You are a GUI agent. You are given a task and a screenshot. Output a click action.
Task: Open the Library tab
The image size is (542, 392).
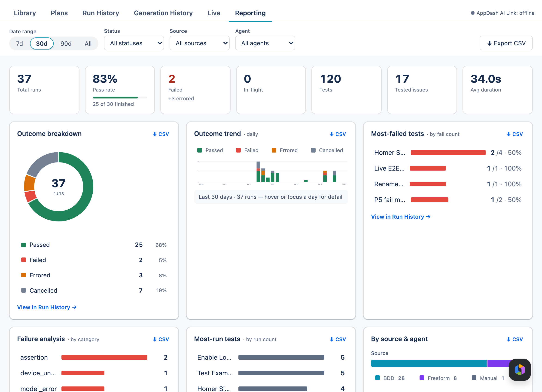25,13
